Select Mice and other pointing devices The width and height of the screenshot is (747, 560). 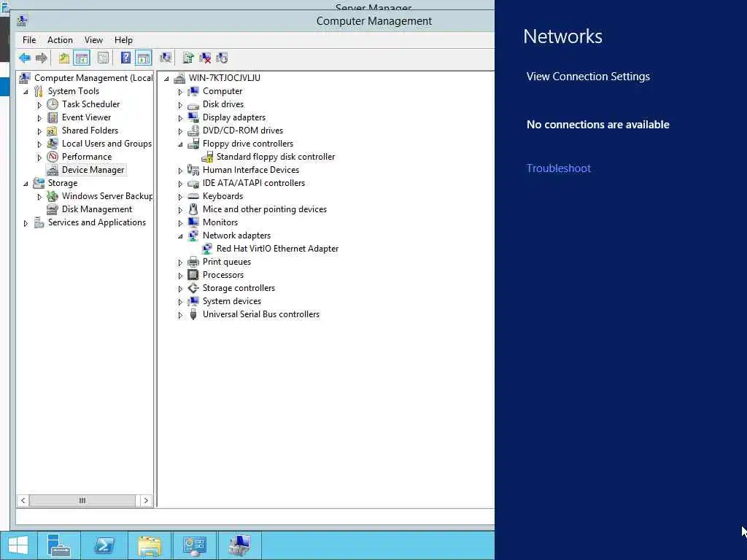tap(264, 209)
